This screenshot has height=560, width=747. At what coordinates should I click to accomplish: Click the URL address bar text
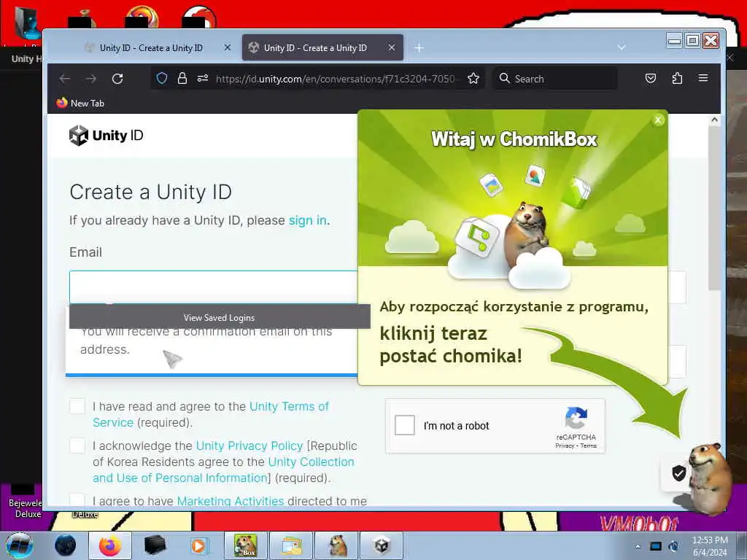click(x=336, y=79)
